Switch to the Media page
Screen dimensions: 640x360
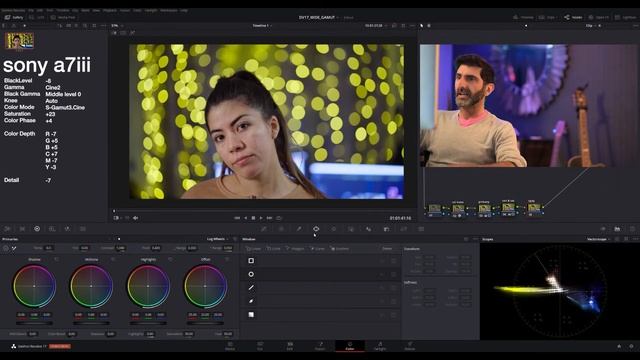tap(230, 346)
